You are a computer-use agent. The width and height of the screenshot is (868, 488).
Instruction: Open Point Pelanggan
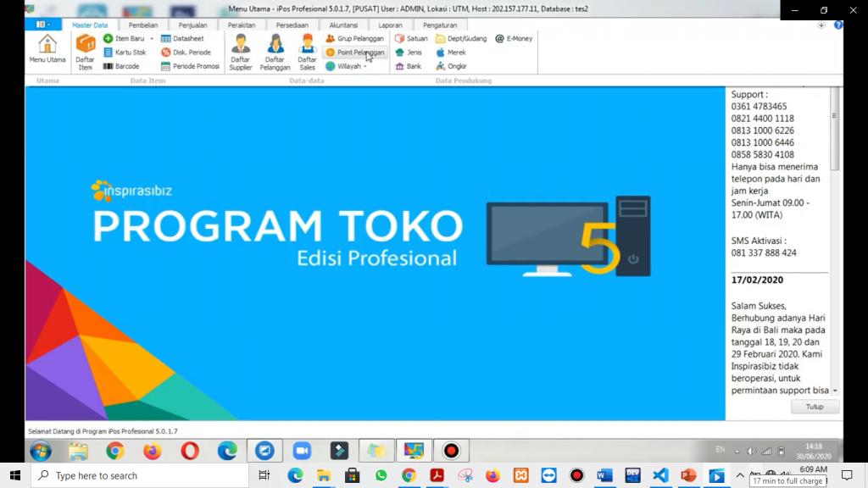355,52
